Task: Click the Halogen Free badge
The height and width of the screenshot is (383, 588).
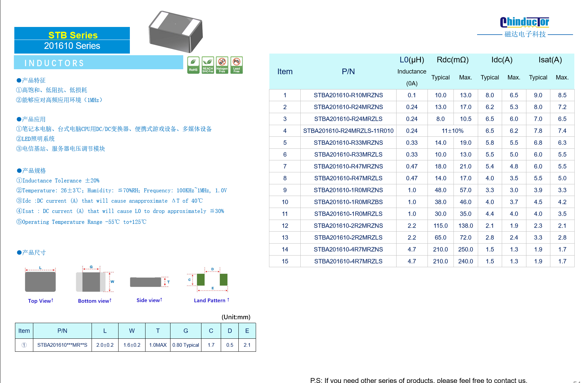Action: pos(222,65)
